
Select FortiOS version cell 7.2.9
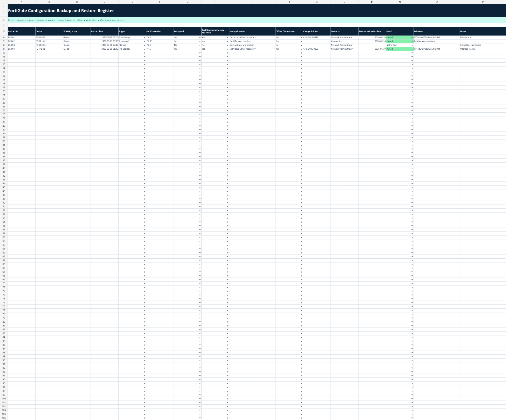coord(160,45)
